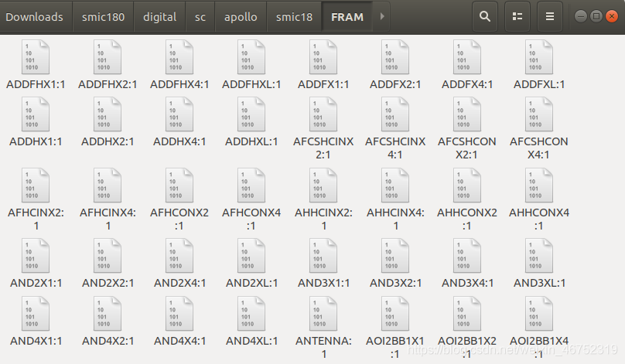The image size is (625, 364).
Task: Select the ADDFHX1:1 file icon
Action: 36,57
